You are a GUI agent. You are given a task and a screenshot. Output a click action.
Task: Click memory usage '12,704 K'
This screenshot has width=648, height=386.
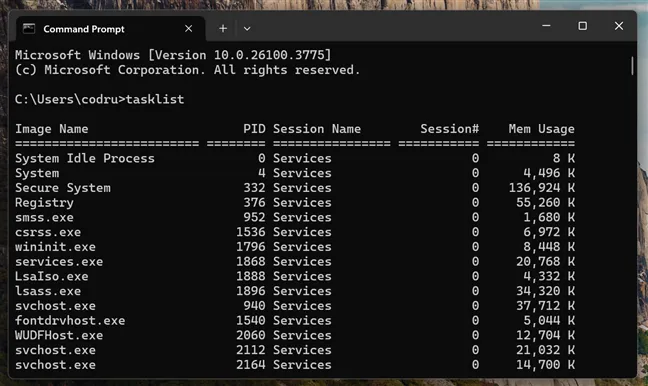pyautogui.click(x=546, y=335)
